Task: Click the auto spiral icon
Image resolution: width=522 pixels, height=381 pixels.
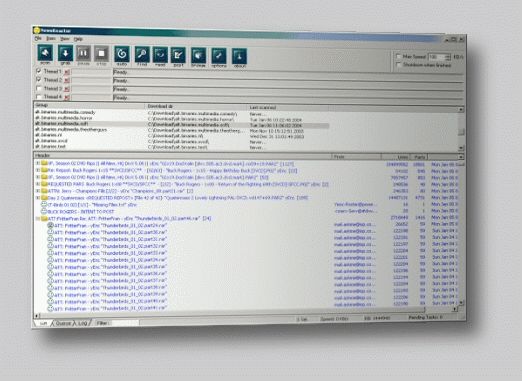Action: pos(122,55)
